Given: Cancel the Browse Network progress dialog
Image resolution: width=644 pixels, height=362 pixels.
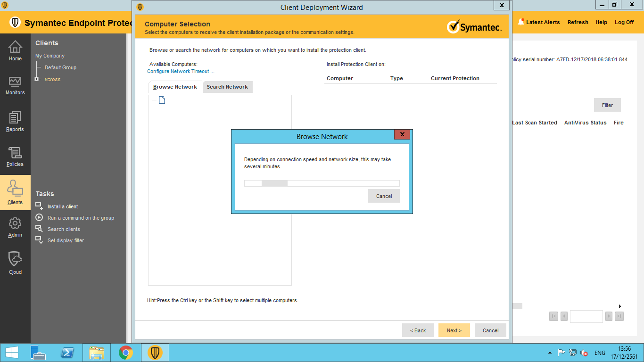Looking at the screenshot, I should (x=384, y=196).
